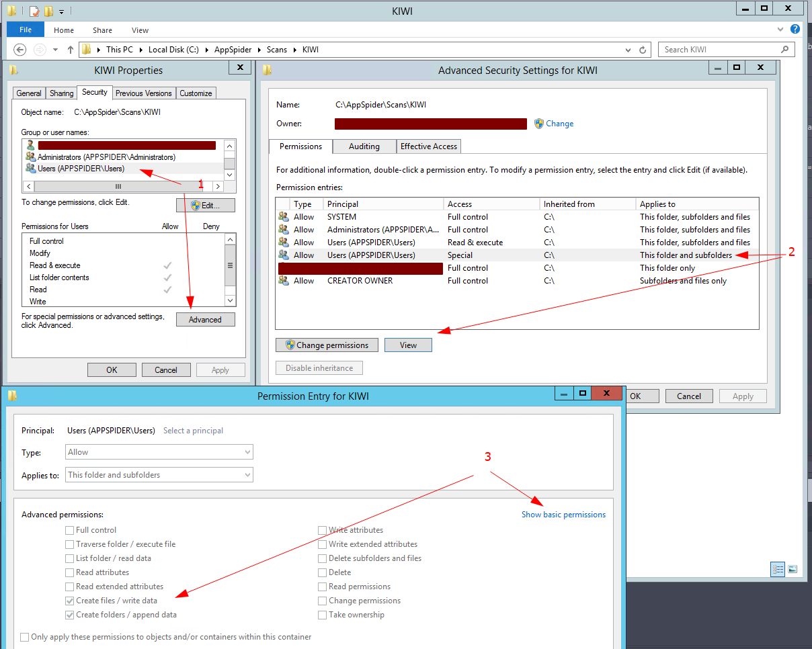The height and width of the screenshot is (649, 812).
Task: Click the View button under permission entries
Action: 408,345
